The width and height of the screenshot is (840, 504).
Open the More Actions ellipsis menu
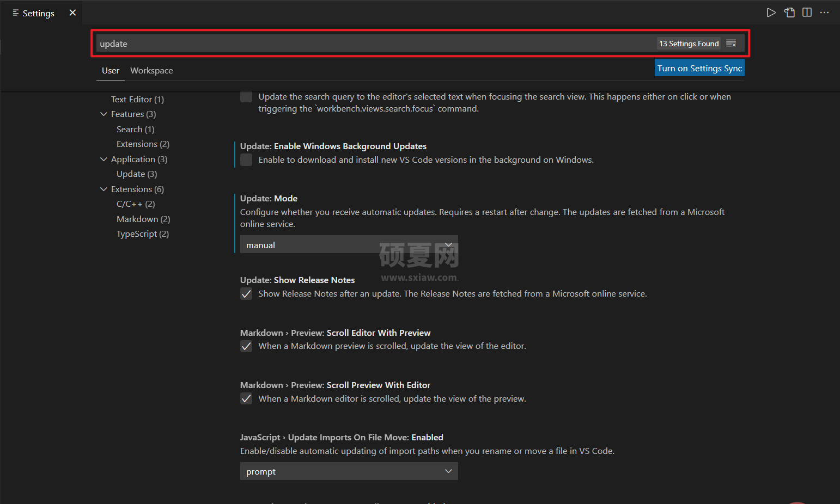[825, 13]
